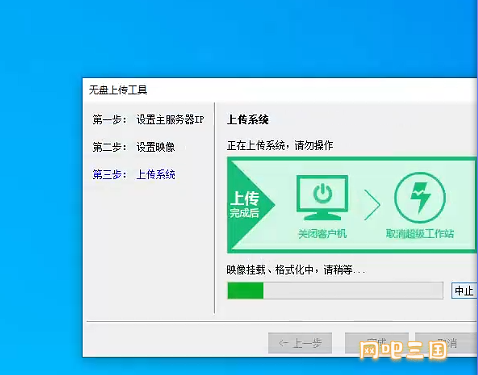The height and width of the screenshot is (375, 478).
Task: Click the text 正在上传系统，请勿操作
Action: pyautogui.click(x=280, y=145)
